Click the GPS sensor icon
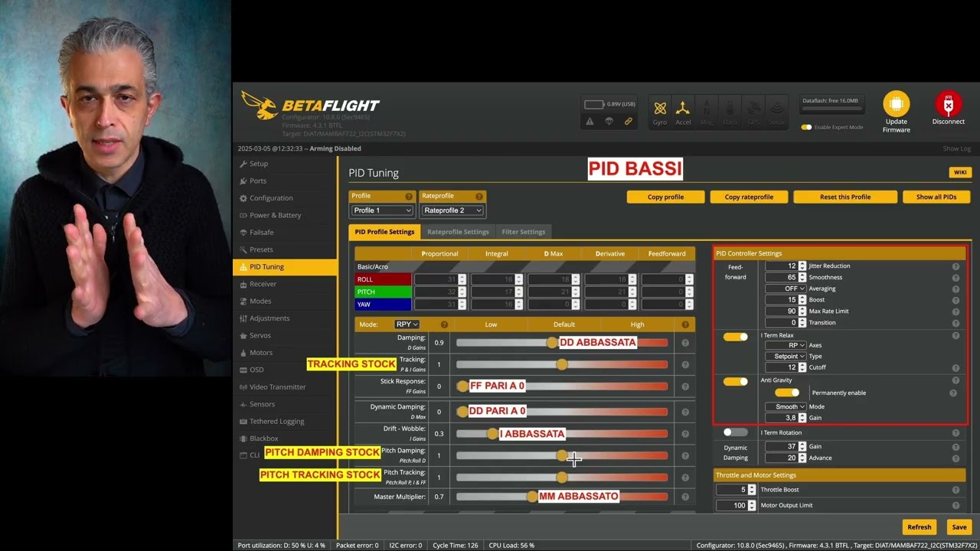The width and height of the screenshot is (980, 551). coord(753,112)
